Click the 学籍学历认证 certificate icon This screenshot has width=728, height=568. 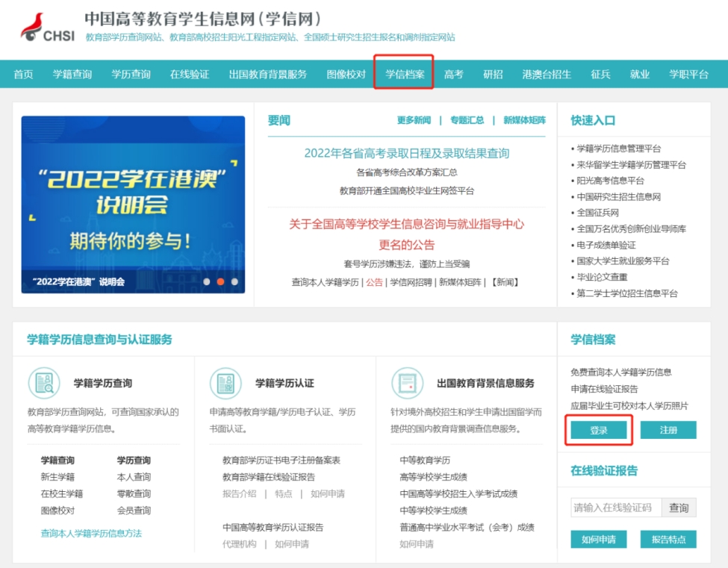(x=225, y=383)
